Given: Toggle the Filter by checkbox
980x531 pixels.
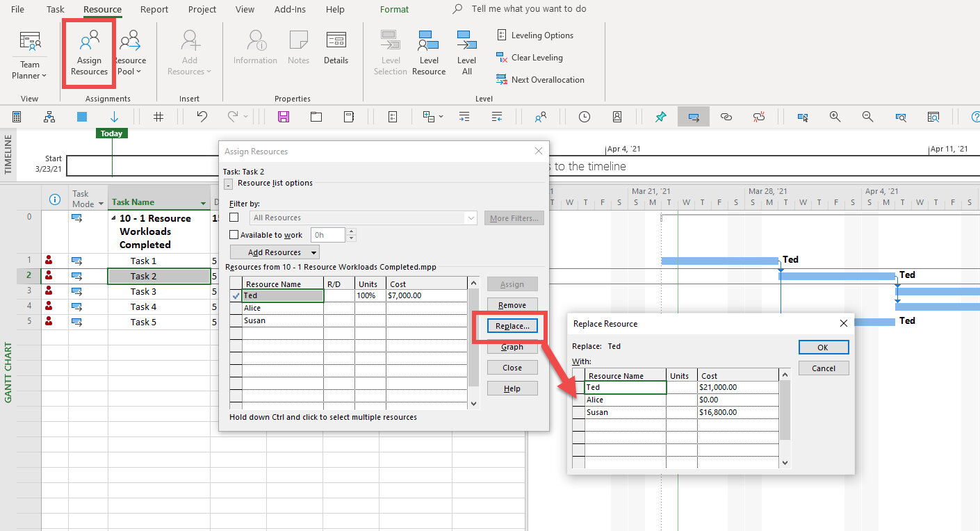Looking at the screenshot, I should 234,218.
